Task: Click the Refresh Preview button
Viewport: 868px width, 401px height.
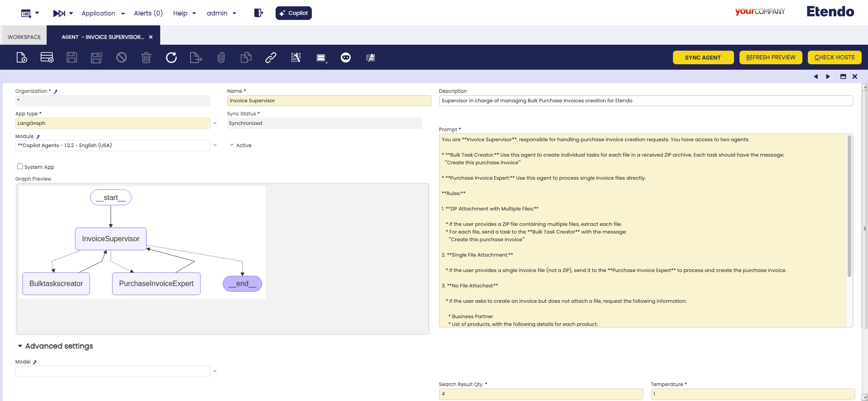Action: tap(771, 57)
